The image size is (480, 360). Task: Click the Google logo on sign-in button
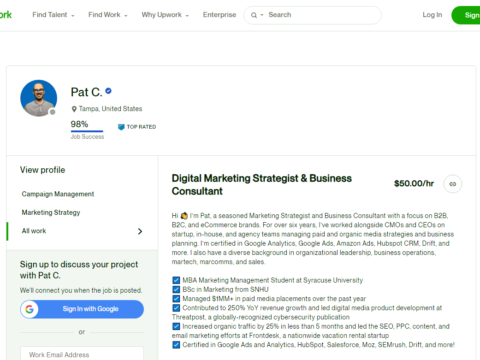pos(29,309)
